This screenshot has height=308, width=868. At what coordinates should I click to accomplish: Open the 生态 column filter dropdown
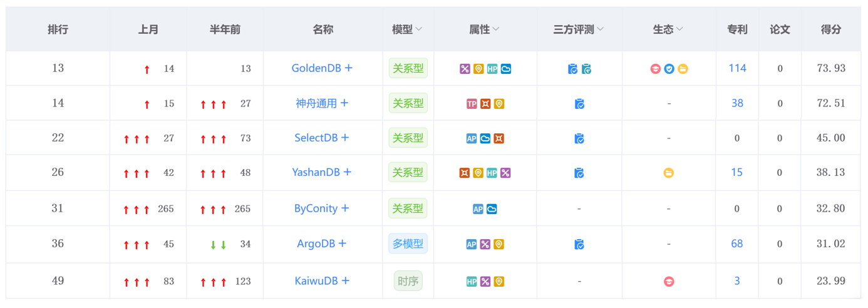[679, 29]
